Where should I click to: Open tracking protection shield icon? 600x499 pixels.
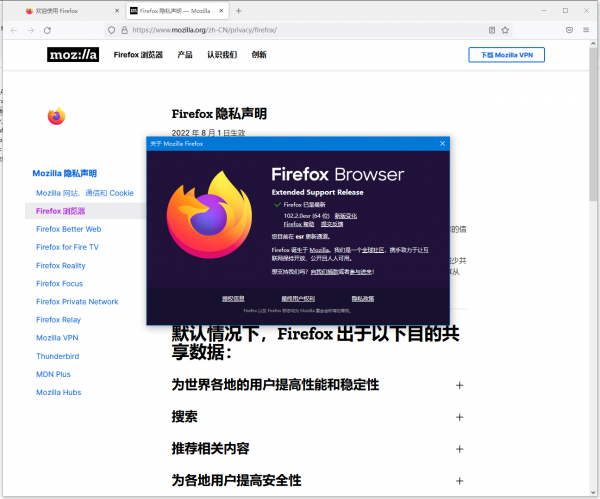coord(111,30)
